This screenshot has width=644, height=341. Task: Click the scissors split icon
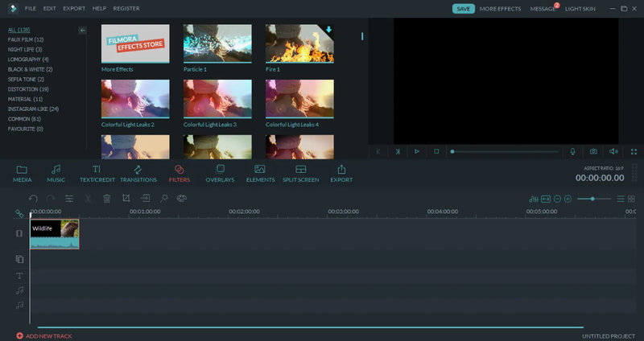coord(88,199)
